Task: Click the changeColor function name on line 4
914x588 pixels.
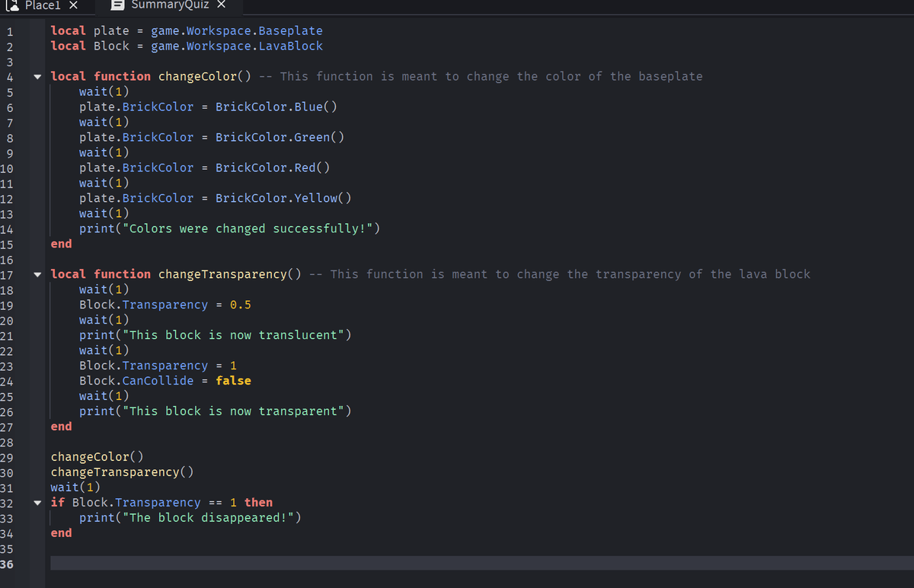Action: 198,76
